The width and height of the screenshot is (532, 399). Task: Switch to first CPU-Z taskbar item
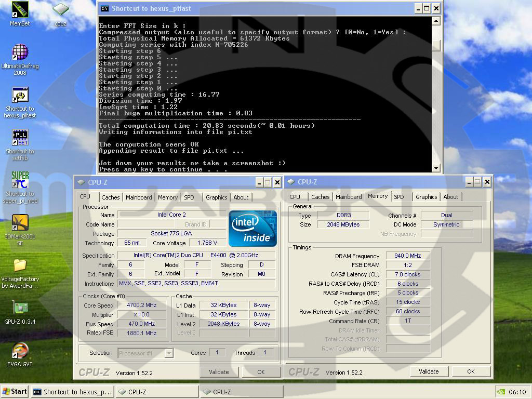pos(157,392)
